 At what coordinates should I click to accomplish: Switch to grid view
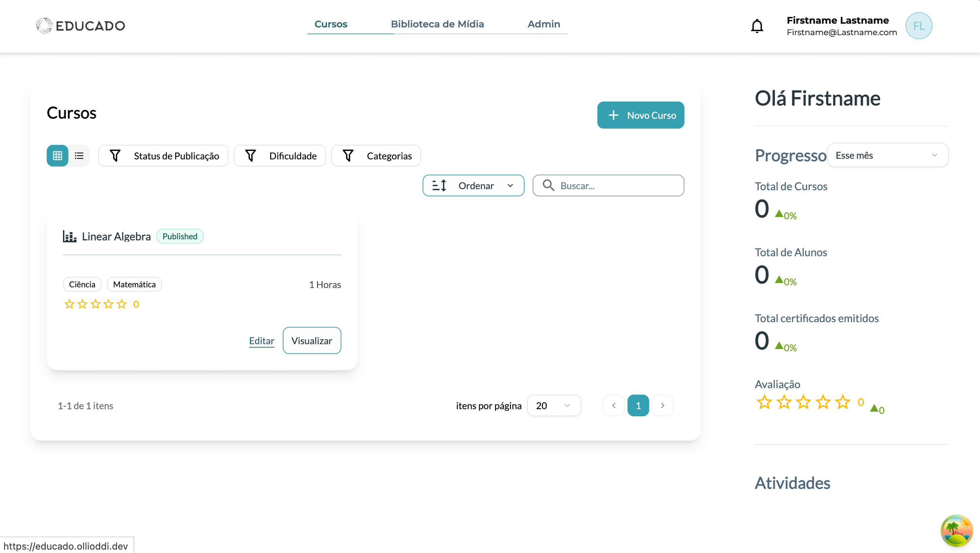[58, 156]
